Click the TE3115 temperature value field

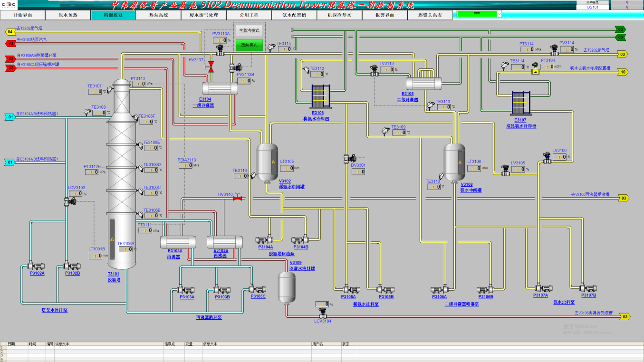(285, 49)
